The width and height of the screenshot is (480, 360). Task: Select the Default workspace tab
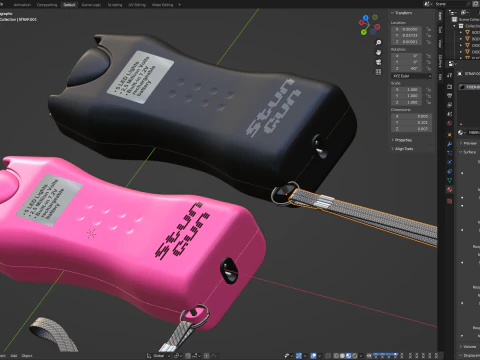point(69,5)
